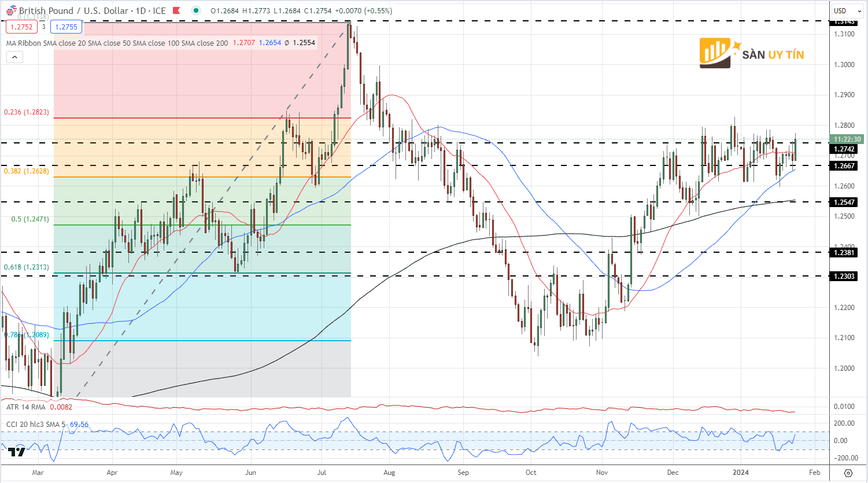Click the MA Ribbon value 1.2707 in red
The height and width of the screenshot is (483, 868).
tap(244, 43)
